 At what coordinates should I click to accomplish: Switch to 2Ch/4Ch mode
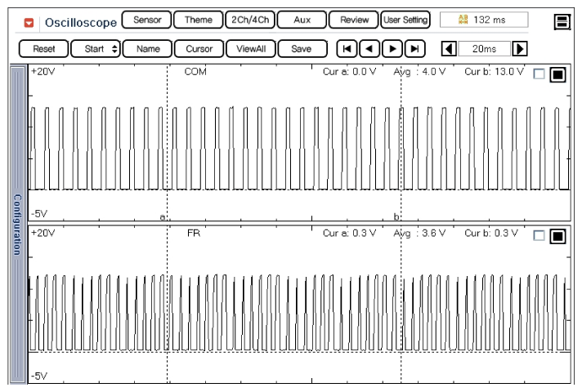pyautogui.click(x=251, y=20)
